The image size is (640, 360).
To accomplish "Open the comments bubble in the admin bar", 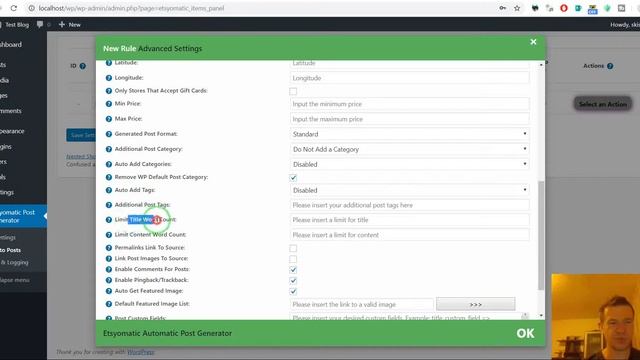I will tap(40, 24).
